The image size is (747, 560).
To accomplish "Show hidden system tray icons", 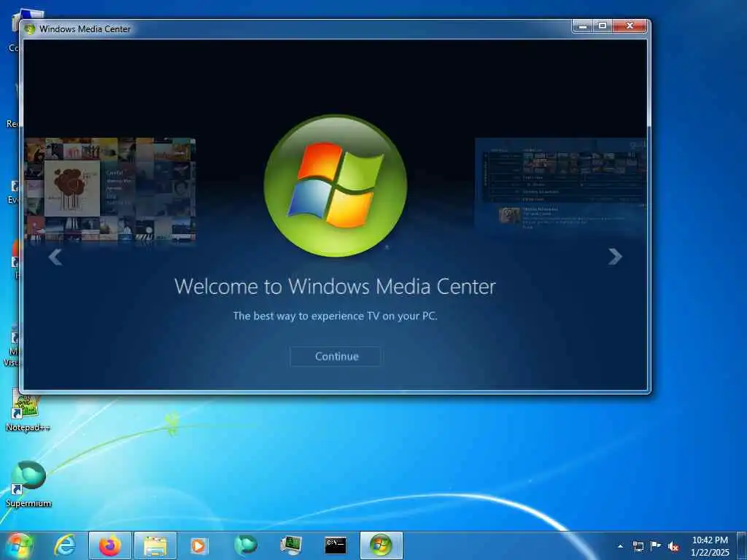I will coord(620,546).
